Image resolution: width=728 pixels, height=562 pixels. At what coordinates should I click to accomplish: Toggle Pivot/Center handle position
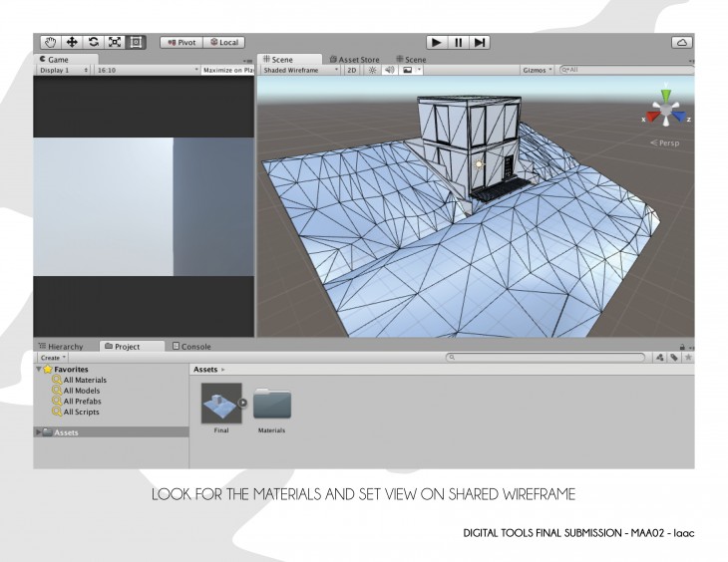(x=182, y=42)
